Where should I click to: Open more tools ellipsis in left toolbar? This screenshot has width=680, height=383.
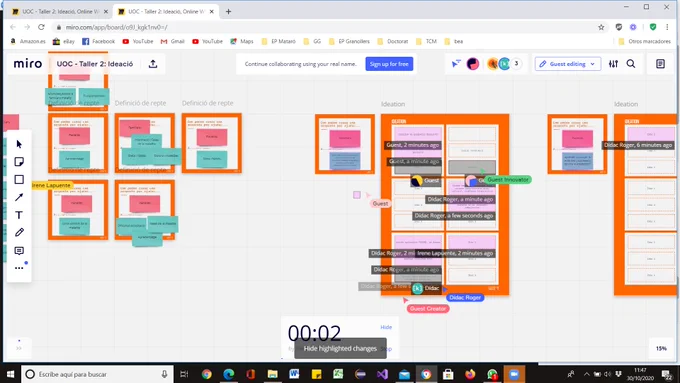point(19,268)
